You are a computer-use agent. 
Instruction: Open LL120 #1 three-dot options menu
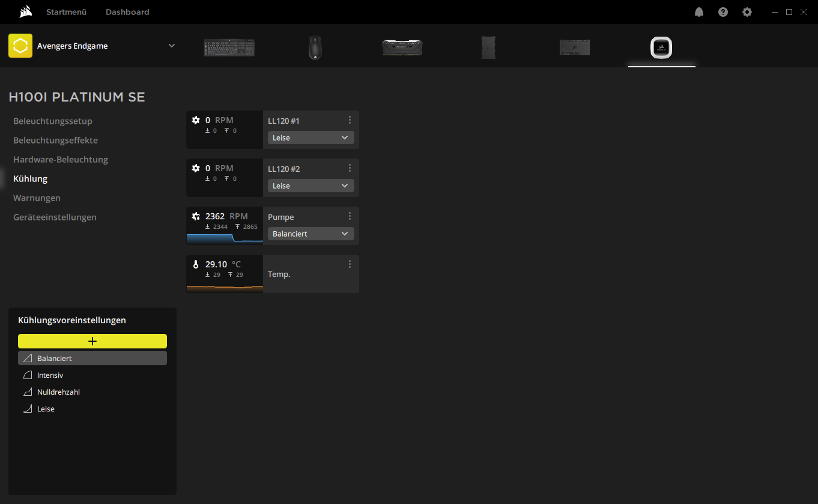tap(350, 120)
